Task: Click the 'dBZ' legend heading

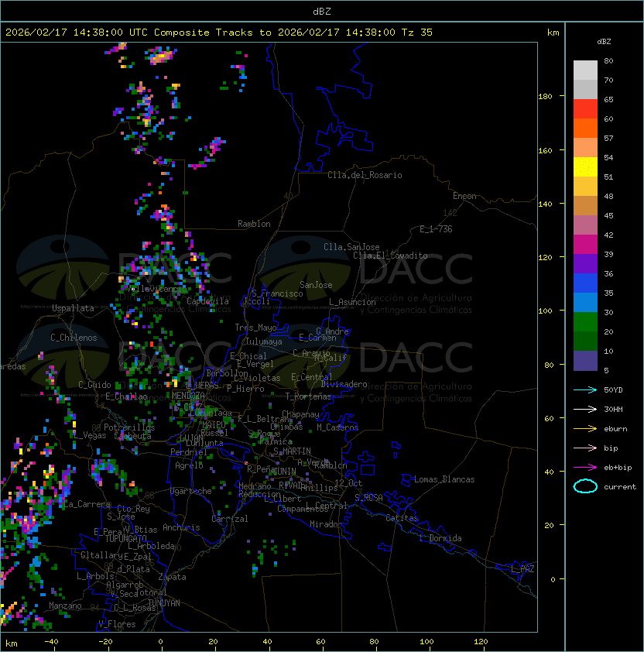Action: pos(604,42)
